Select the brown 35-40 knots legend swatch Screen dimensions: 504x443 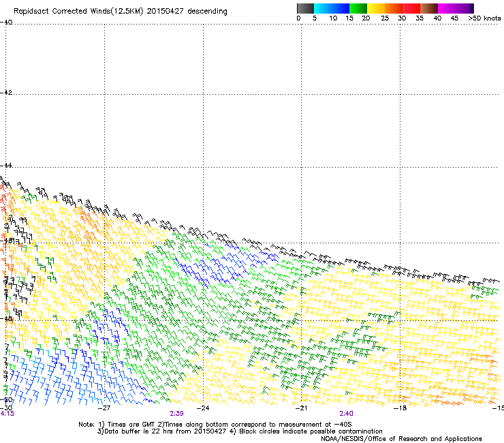429,8
